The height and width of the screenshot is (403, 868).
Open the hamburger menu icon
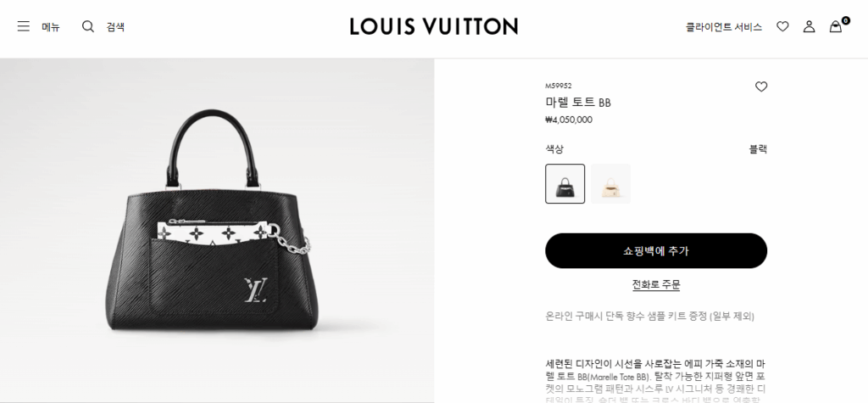point(23,26)
